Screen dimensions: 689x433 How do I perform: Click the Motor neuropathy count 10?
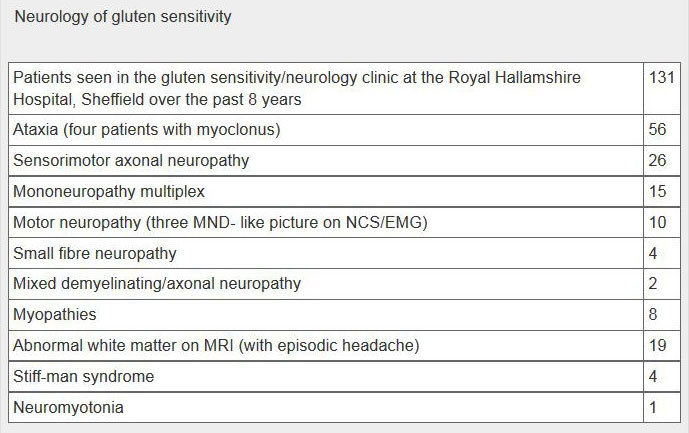657,222
